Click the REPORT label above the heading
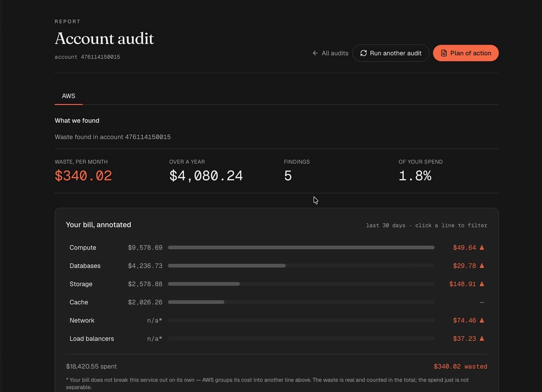542x392 pixels. coord(68,21)
